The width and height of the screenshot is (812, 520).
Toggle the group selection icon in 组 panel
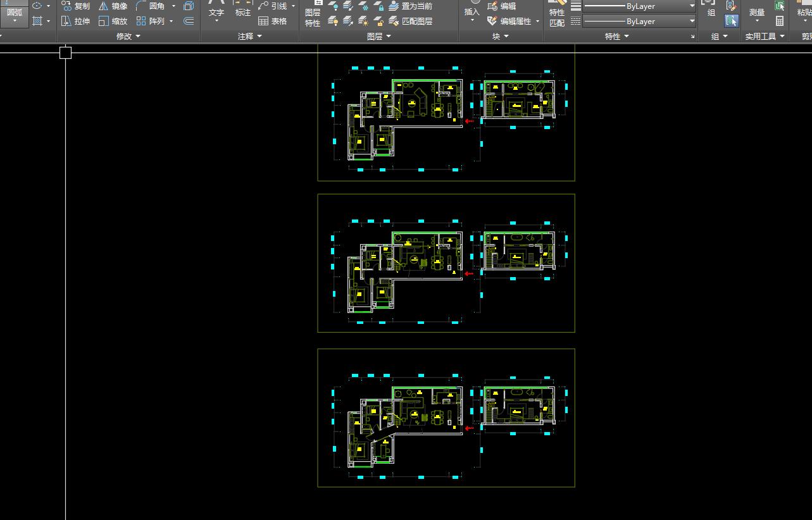[732, 21]
